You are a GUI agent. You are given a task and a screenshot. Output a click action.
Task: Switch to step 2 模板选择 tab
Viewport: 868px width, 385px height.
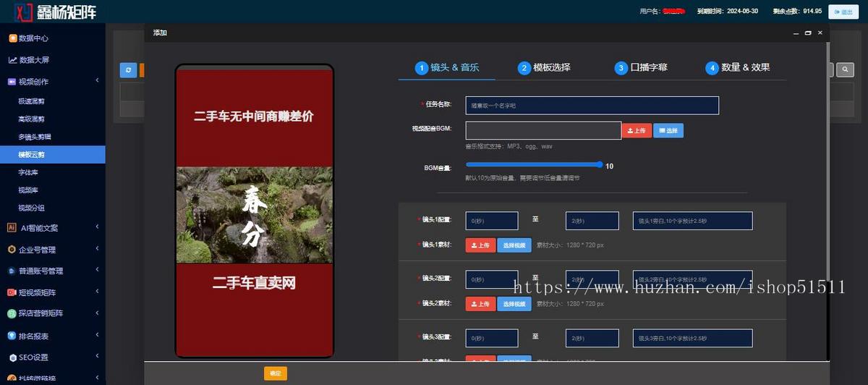(x=544, y=68)
